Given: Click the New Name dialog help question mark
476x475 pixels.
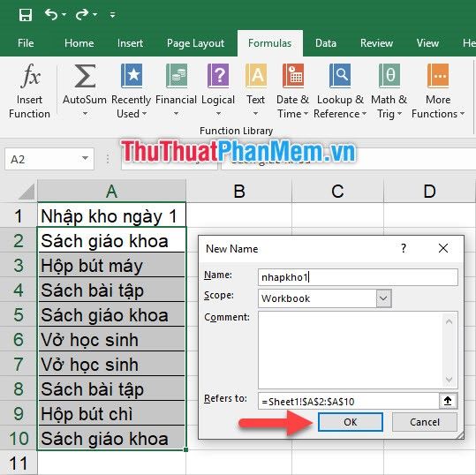Looking at the screenshot, I should [404, 248].
